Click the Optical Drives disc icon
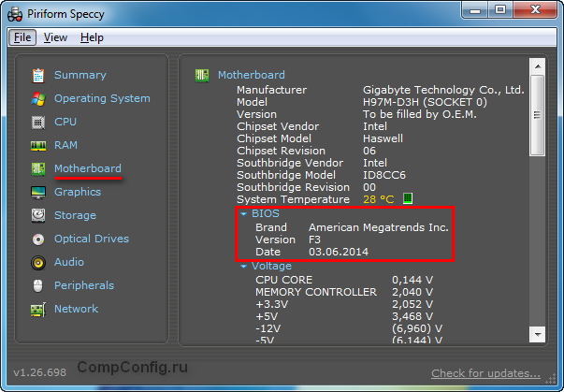 pyautogui.click(x=38, y=240)
